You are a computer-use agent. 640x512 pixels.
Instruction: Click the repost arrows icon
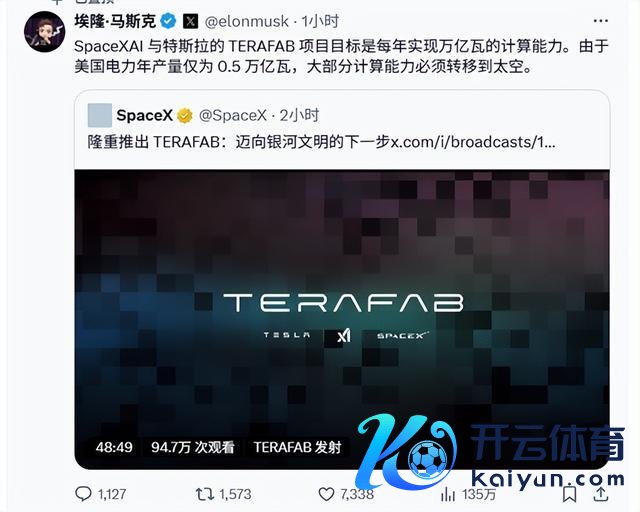204,494
